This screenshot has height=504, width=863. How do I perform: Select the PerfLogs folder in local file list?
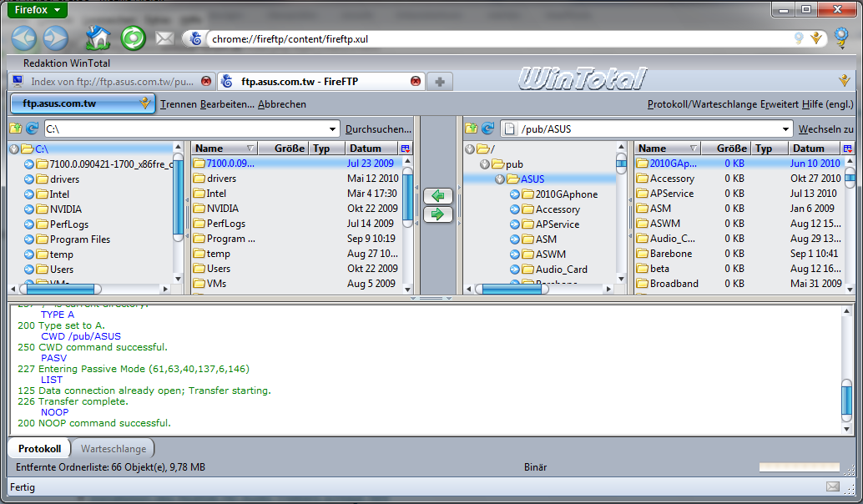[225, 224]
